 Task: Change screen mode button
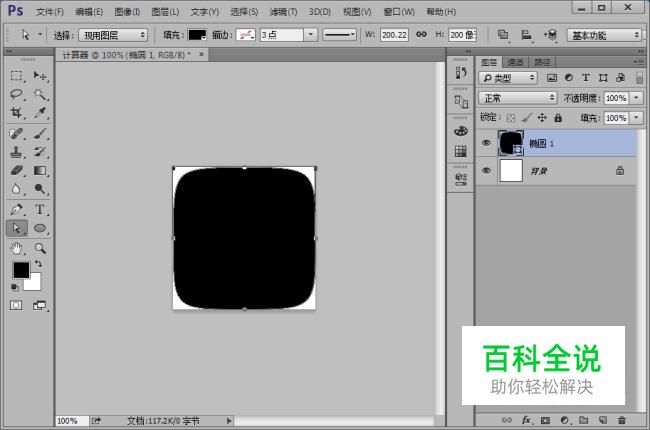[x=40, y=306]
